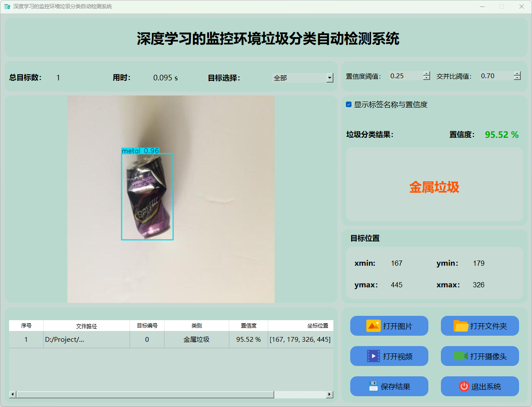Image resolution: width=532 pixels, height=407 pixels.
Task: Select the 95.52 % cell in the table
Action: pos(249,340)
